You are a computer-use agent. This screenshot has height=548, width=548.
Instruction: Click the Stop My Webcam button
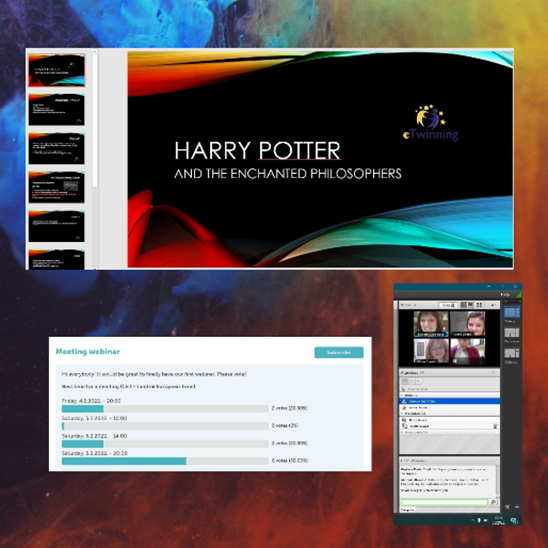point(448,305)
